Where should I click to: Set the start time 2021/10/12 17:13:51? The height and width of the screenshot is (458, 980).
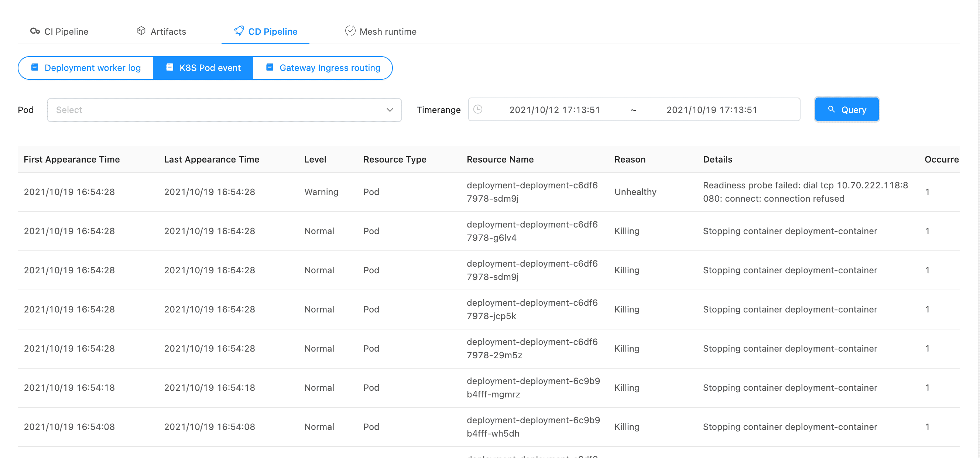click(555, 110)
